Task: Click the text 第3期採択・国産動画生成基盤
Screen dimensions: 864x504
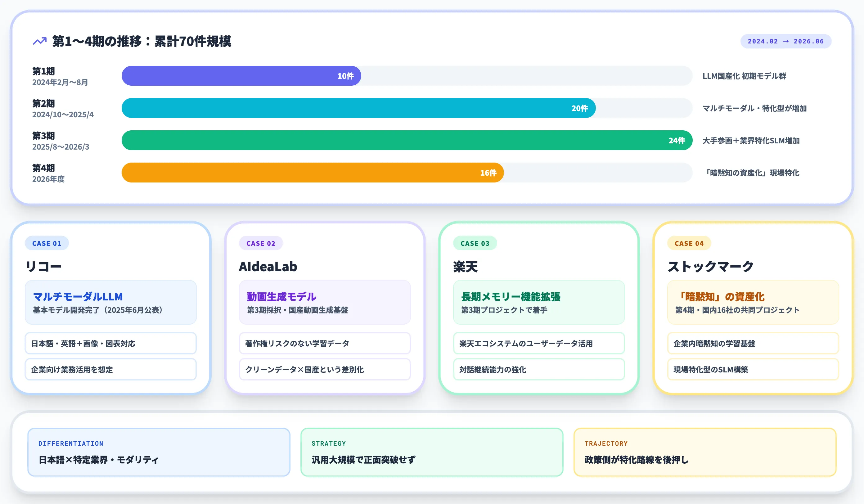Action: (298, 310)
